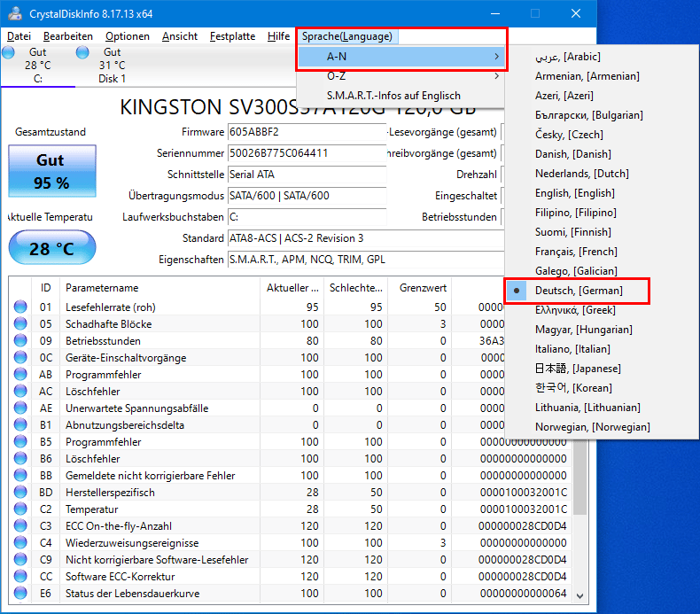Image resolution: width=700 pixels, height=614 pixels.
Task: Click status orb of row BD Herstellerspezifisch
Action: coord(20,492)
